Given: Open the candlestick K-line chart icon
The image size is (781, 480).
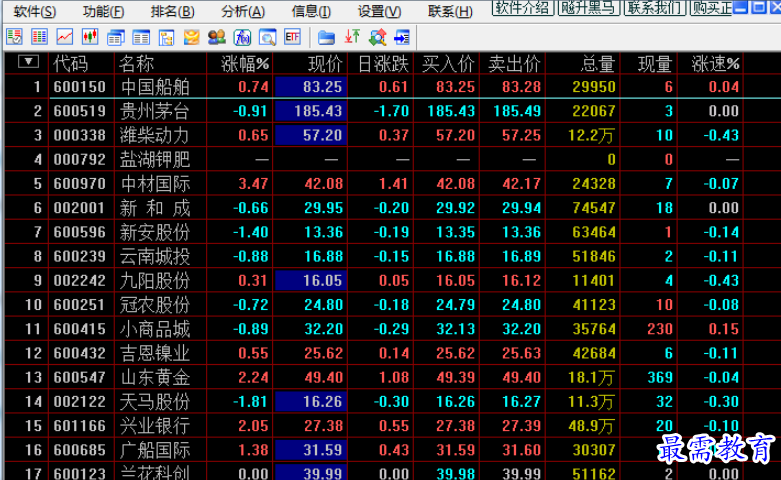Looking at the screenshot, I should click(x=90, y=37).
